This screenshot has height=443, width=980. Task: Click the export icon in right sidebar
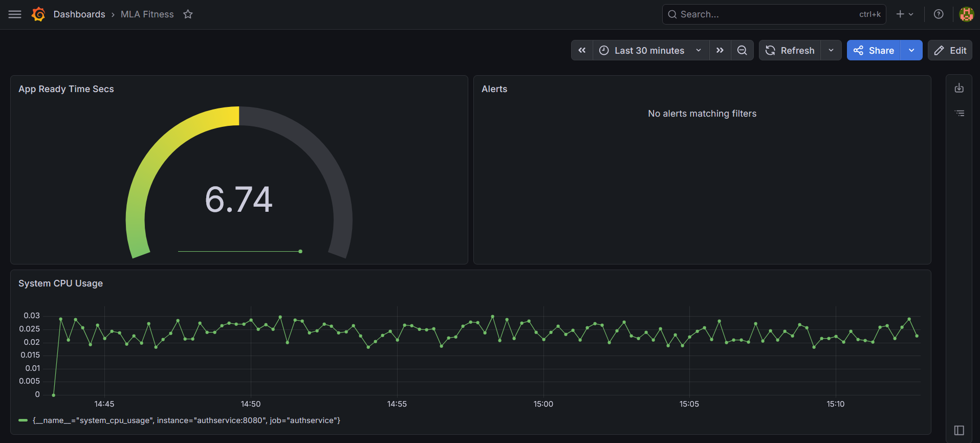959,88
